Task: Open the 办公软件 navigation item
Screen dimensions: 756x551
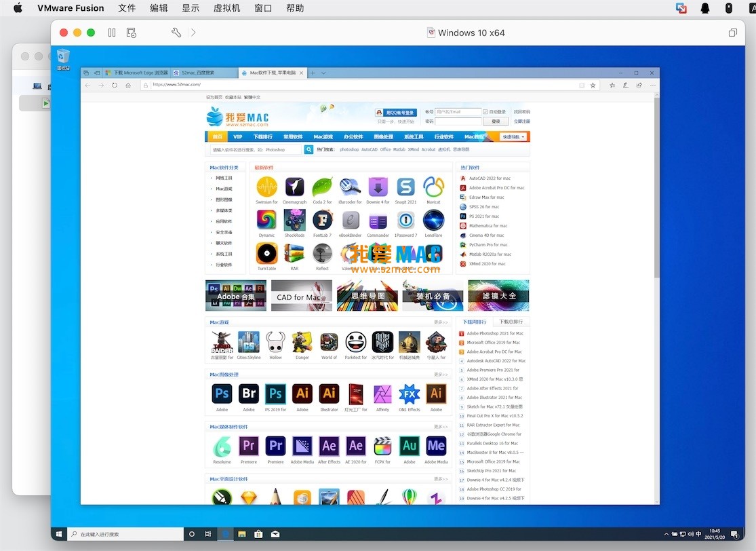Action: coord(353,137)
